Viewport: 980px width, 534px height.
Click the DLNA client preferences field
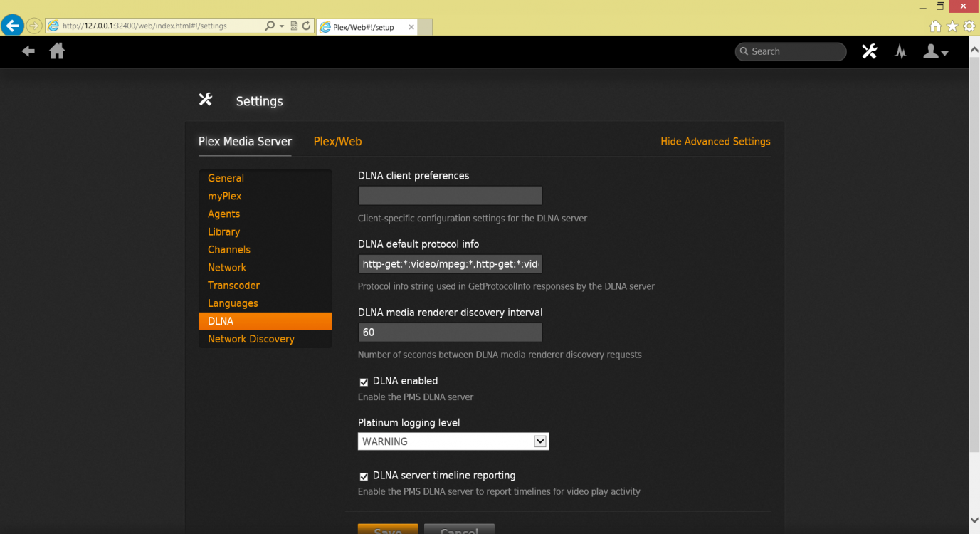click(450, 196)
